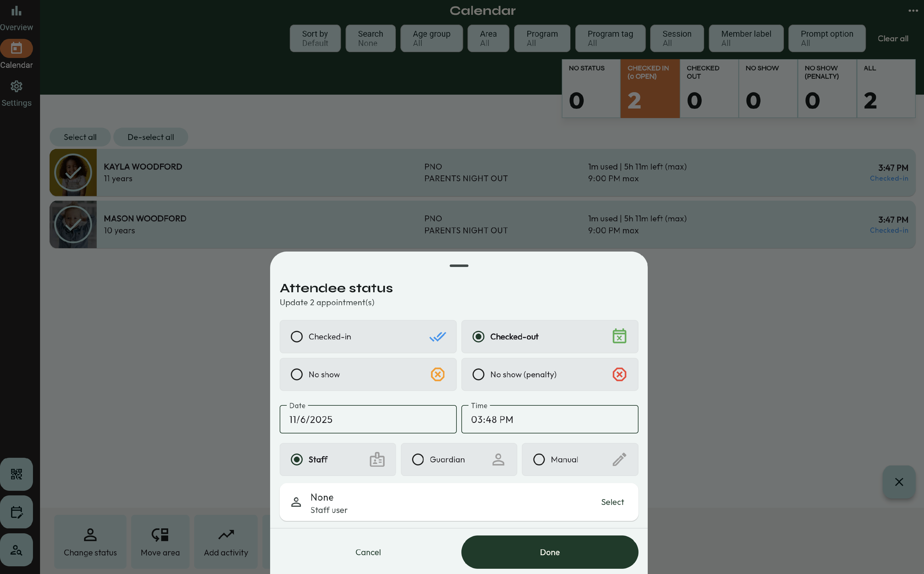Click the Move area icon
924x574 pixels.
coord(160,535)
